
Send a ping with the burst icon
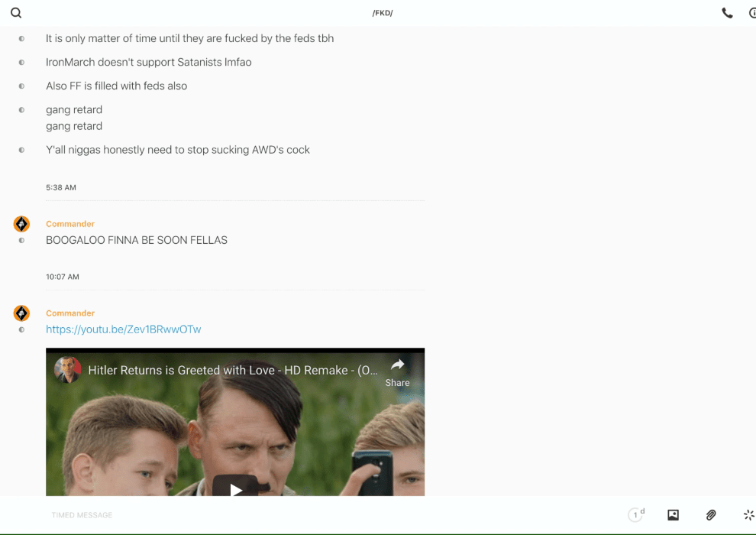(x=748, y=515)
